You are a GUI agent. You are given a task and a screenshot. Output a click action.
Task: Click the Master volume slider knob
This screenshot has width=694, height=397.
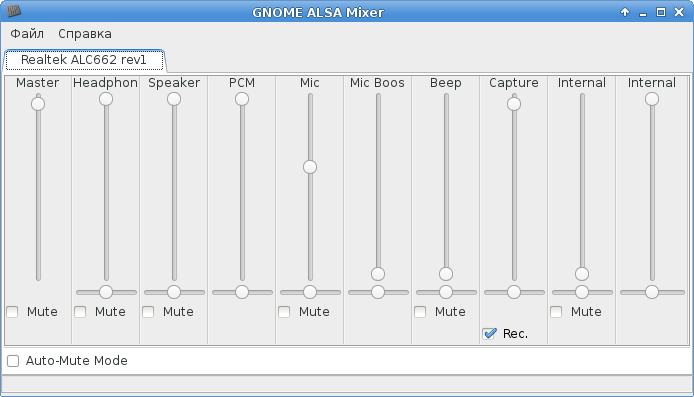[x=38, y=104]
